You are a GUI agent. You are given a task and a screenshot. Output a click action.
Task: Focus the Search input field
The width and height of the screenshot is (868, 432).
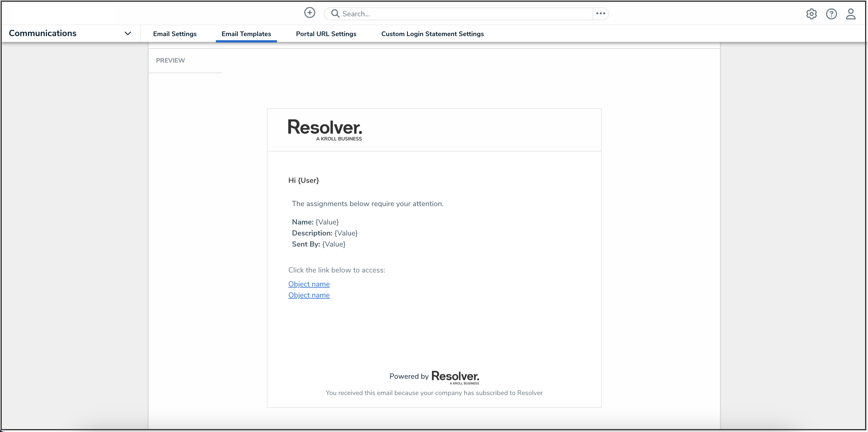coord(465,14)
